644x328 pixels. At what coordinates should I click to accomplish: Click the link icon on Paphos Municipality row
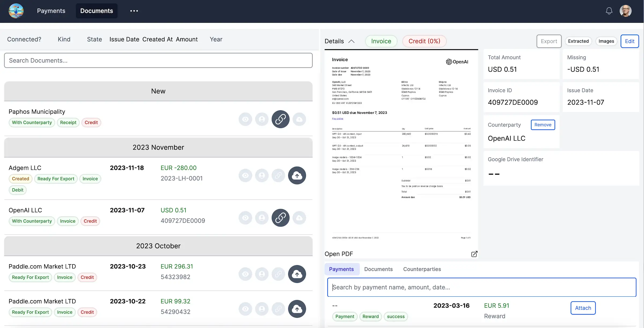(280, 119)
